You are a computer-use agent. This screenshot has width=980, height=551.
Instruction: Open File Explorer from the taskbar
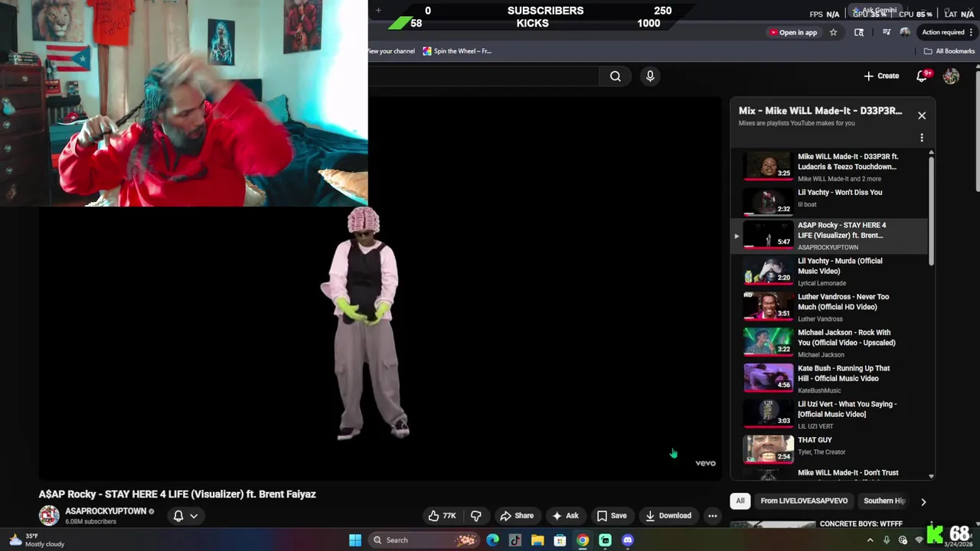pos(537,540)
